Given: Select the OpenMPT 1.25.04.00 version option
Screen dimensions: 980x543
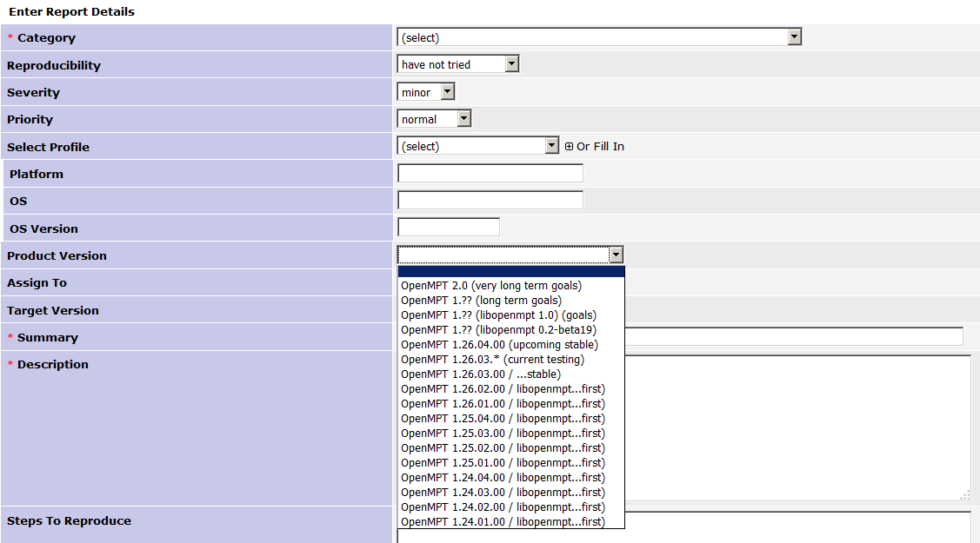Looking at the screenshot, I should 503,419.
